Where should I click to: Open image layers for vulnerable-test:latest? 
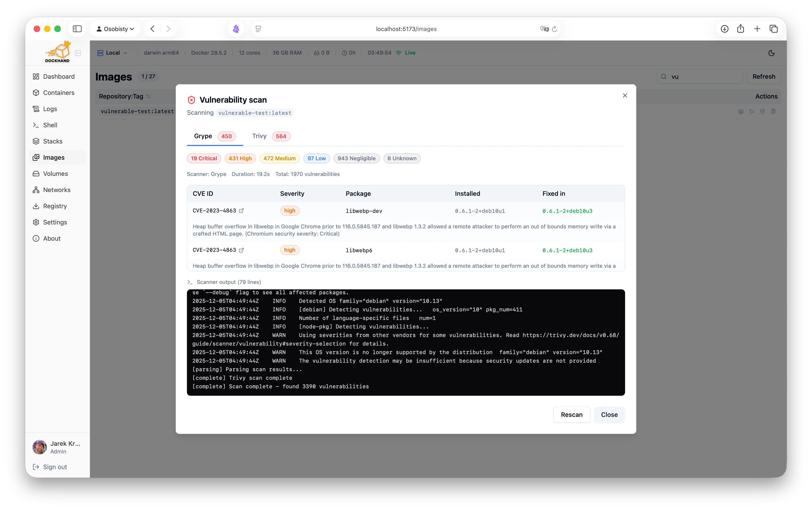coord(741,111)
